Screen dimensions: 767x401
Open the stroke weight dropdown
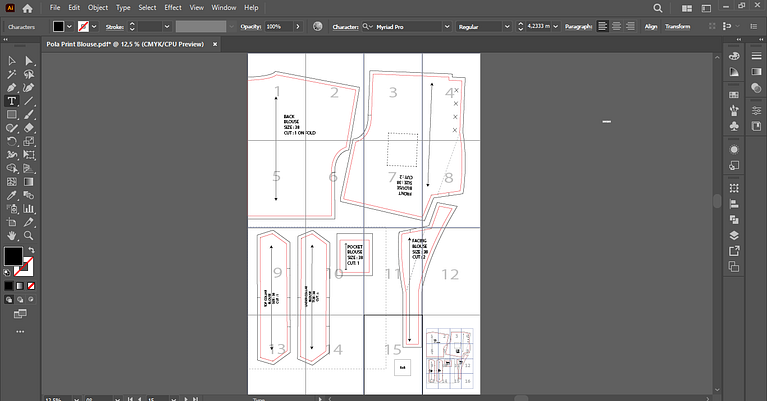point(167,26)
